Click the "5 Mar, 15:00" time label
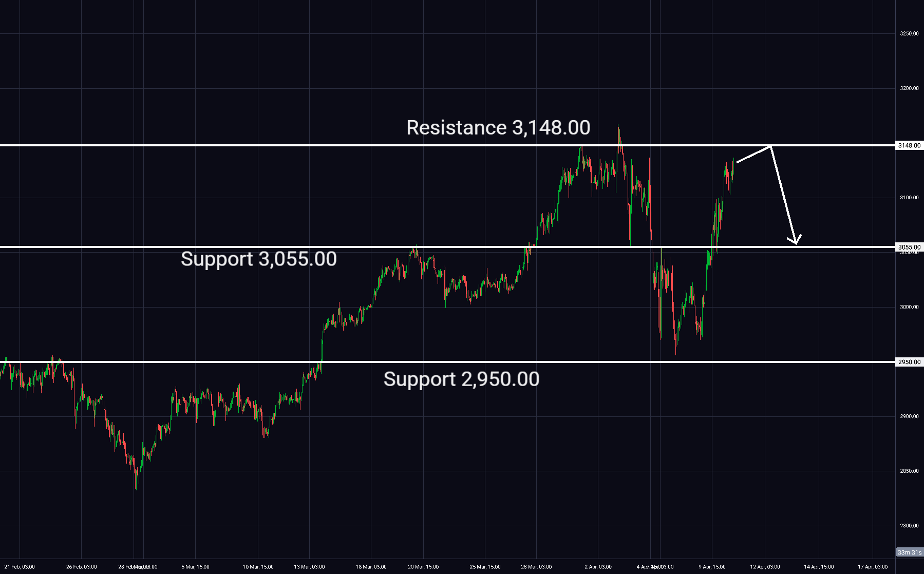 click(x=195, y=567)
